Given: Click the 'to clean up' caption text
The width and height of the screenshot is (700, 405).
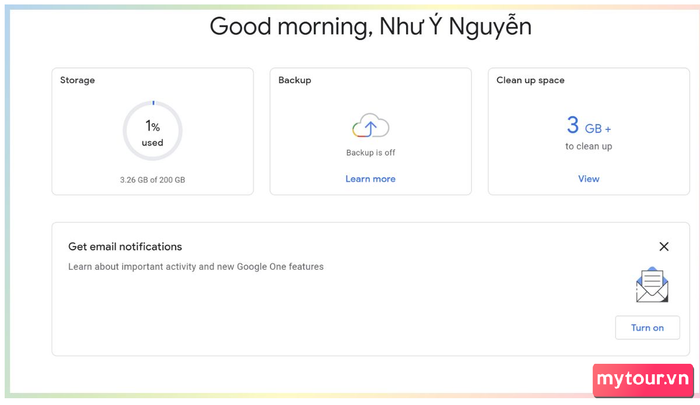Looking at the screenshot, I should pos(588,146).
